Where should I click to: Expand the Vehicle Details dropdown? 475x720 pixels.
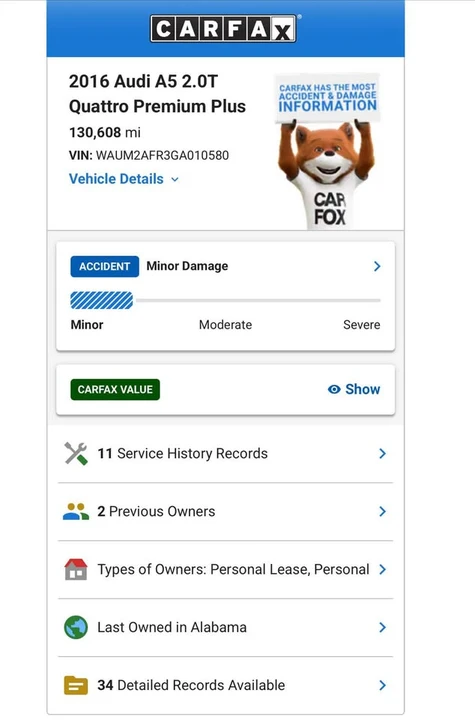[x=124, y=179]
